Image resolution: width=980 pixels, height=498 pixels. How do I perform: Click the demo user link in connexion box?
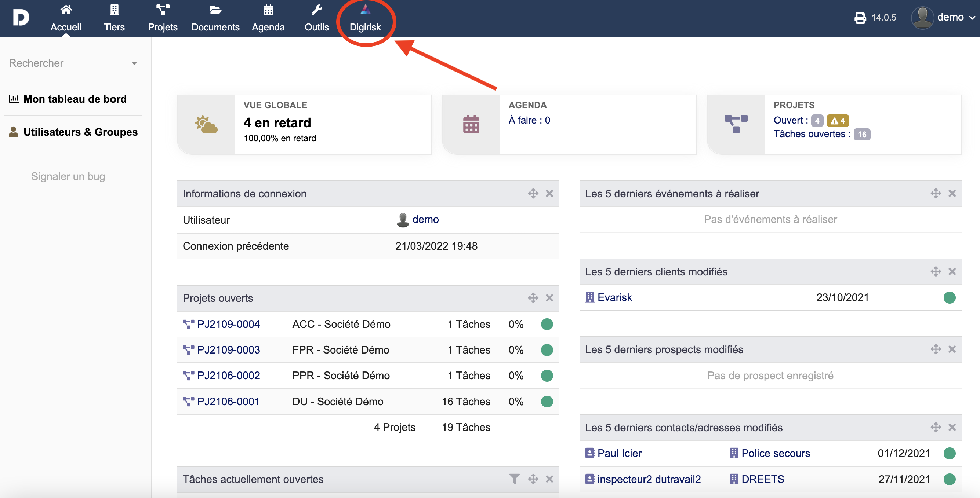tap(425, 219)
